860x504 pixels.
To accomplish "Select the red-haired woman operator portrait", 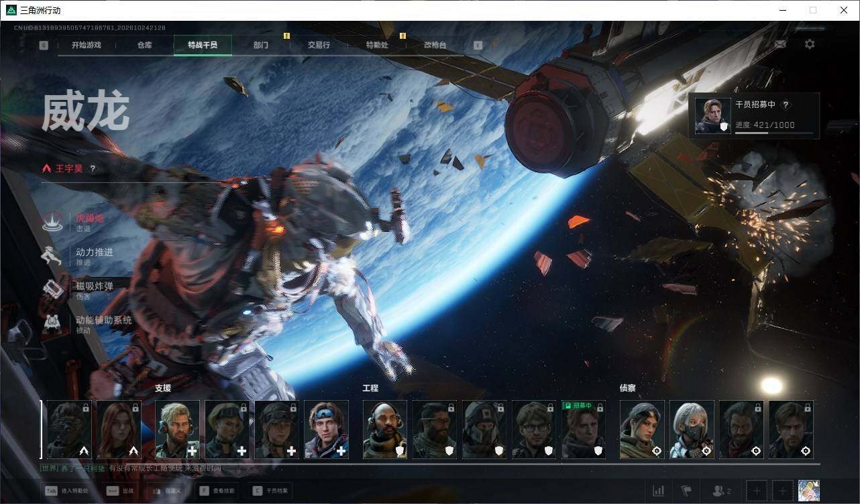I will coord(119,430).
